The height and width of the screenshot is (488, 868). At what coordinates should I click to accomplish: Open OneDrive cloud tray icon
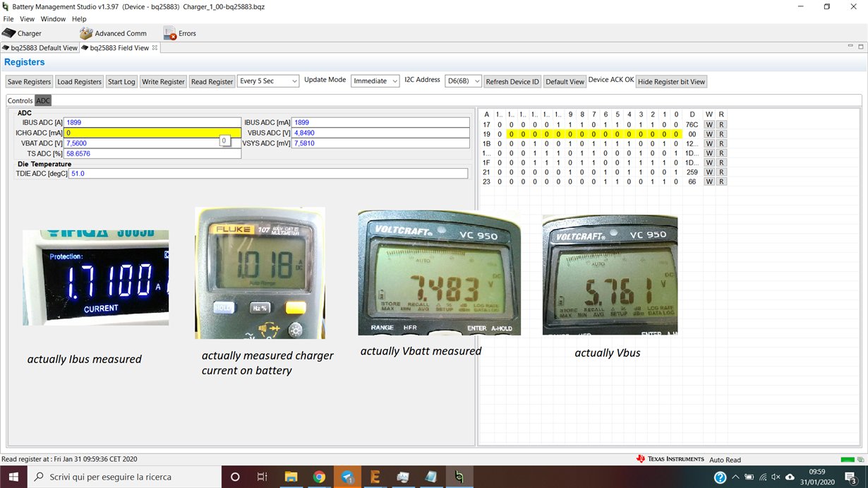790,477
